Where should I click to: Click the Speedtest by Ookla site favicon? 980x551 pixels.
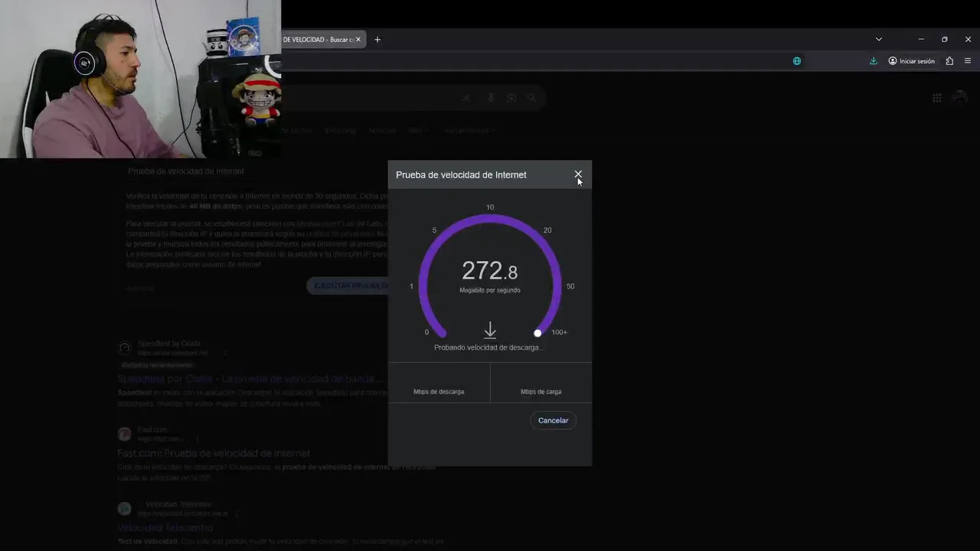125,348
